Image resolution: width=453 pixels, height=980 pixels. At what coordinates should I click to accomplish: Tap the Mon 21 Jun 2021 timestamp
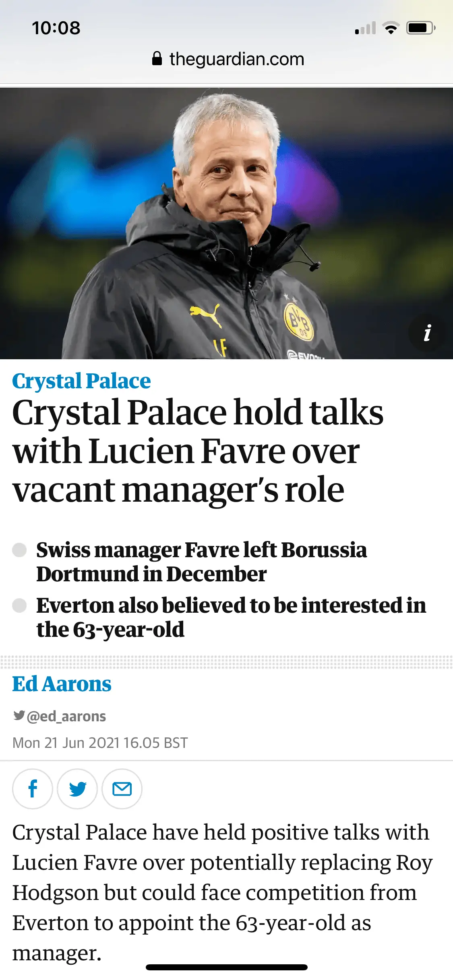tap(100, 743)
